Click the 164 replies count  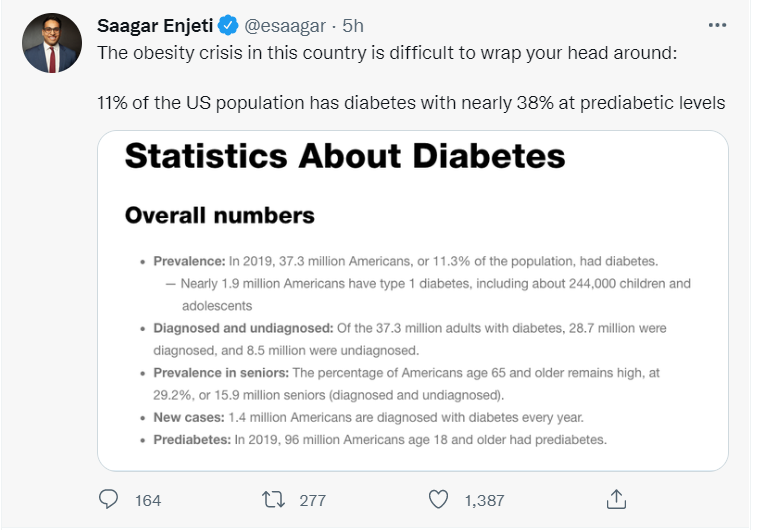(148, 500)
